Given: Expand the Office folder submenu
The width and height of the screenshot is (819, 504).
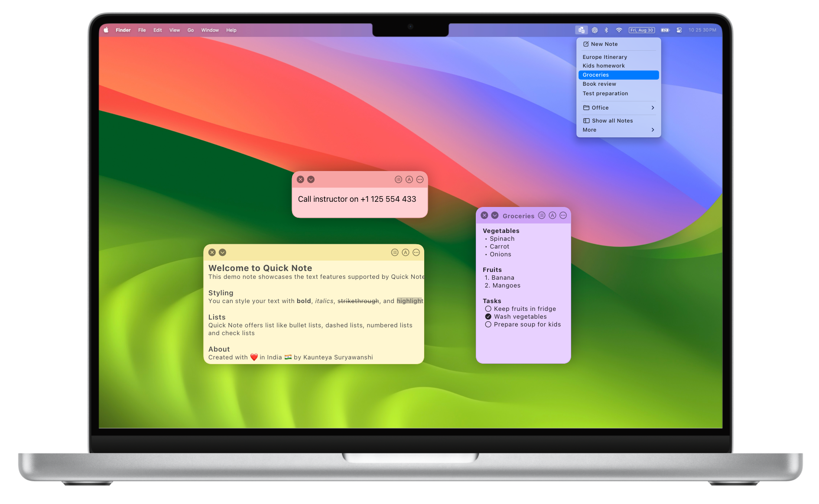Looking at the screenshot, I should coord(618,108).
